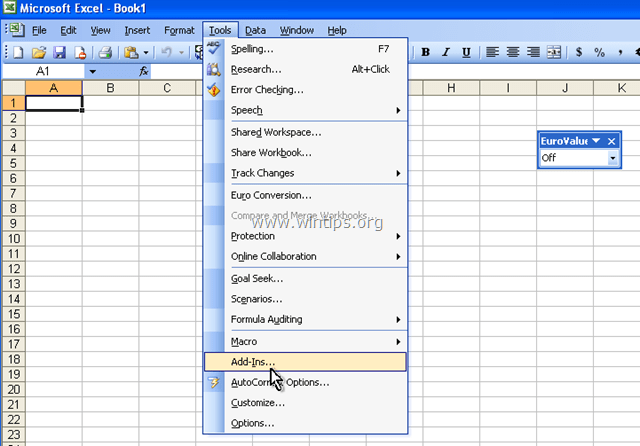Save the workbook with the floppy disk icon
Screen dimensions: 640x446
pos(60,52)
